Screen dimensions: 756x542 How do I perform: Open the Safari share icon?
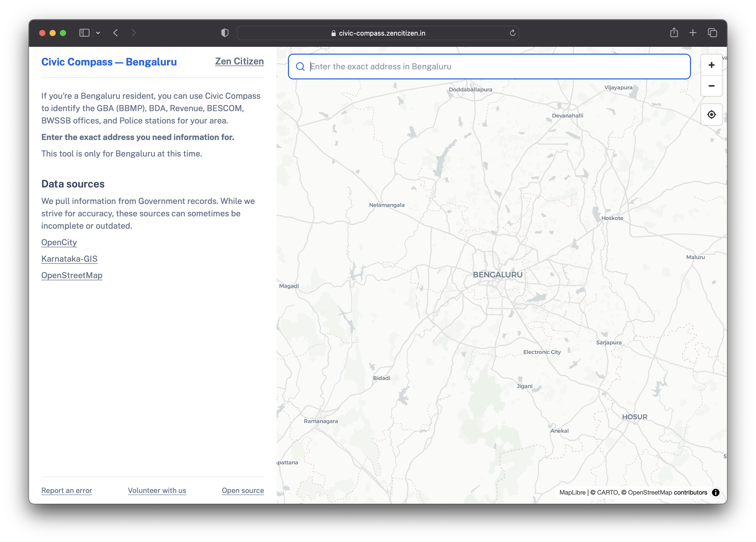pos(674,33)
